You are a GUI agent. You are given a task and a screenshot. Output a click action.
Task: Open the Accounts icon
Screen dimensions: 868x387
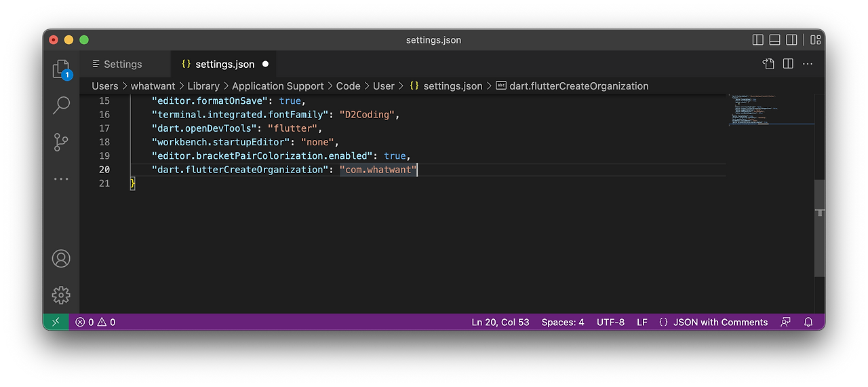coord(61,259)
